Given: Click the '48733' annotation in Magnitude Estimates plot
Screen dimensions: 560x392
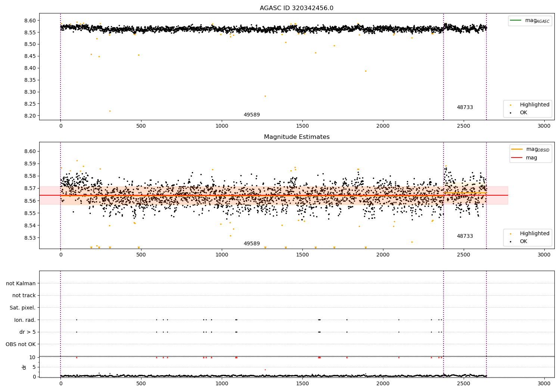Looking at the screenshot, I should pos(465,236).
